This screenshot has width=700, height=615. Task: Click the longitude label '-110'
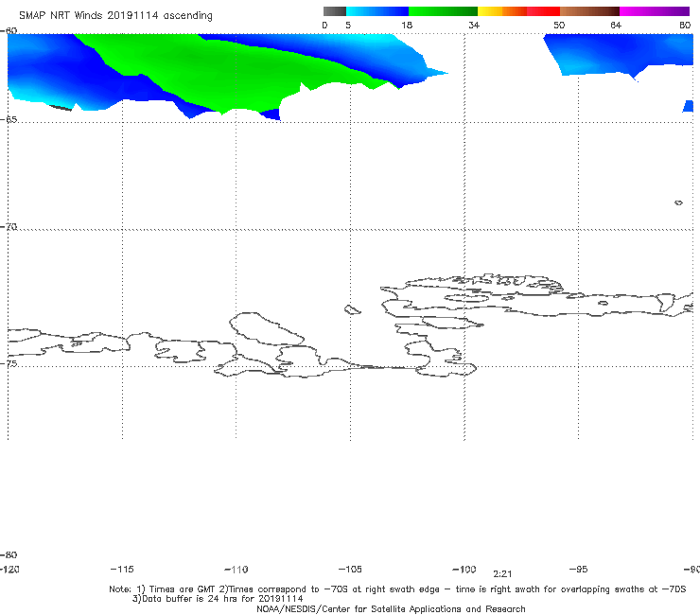236,570
